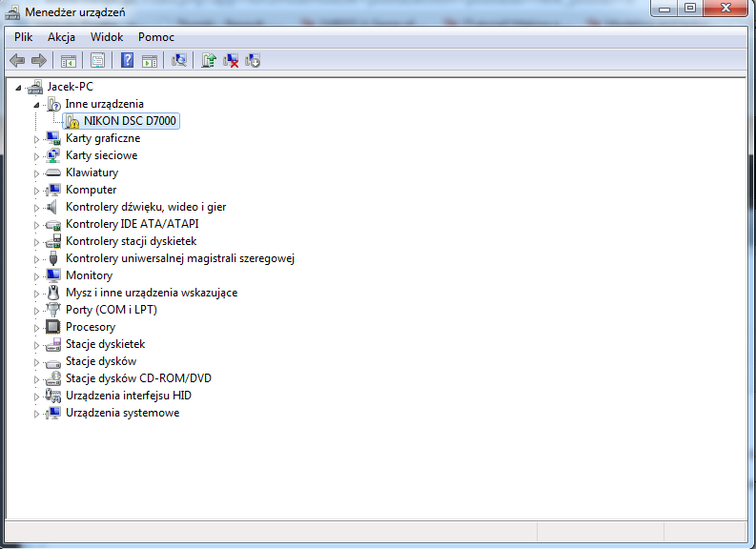This screenshot has height=549, width=756.
Task: Open the Akcja menu
Action: coord(61,37)
